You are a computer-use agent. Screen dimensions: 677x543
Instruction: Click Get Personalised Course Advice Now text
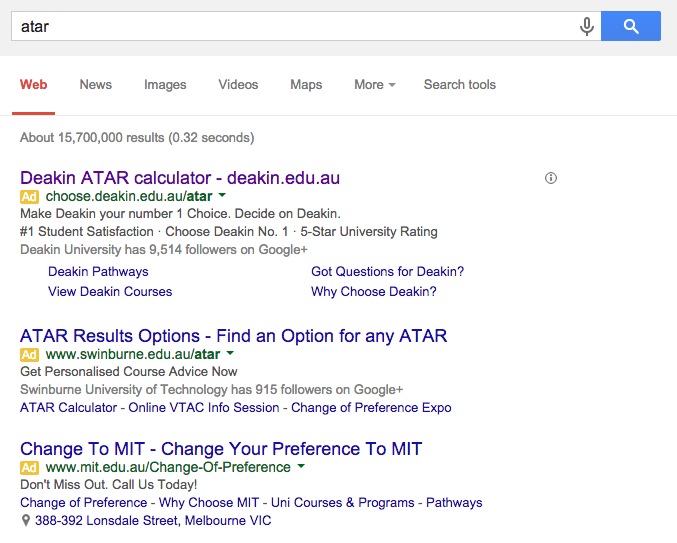(x=129, y=372)
